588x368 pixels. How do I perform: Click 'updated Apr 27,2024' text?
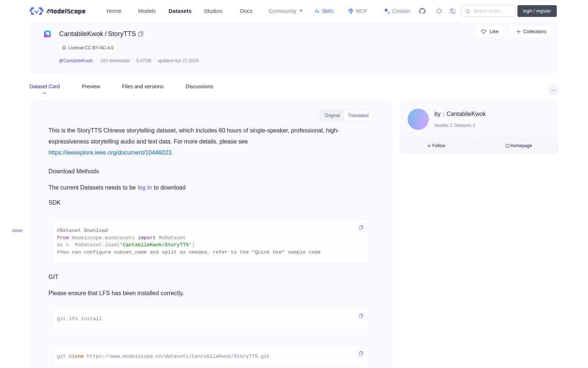pos(178,61)
